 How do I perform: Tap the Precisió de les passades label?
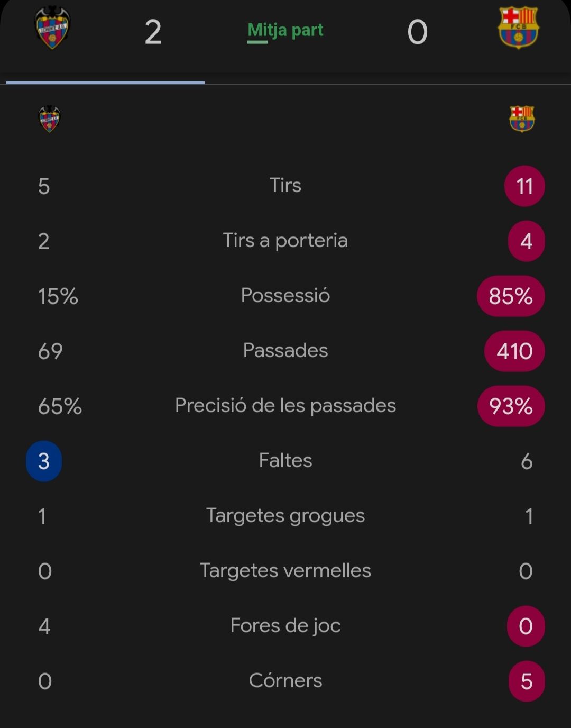click(x=285, y=406)
